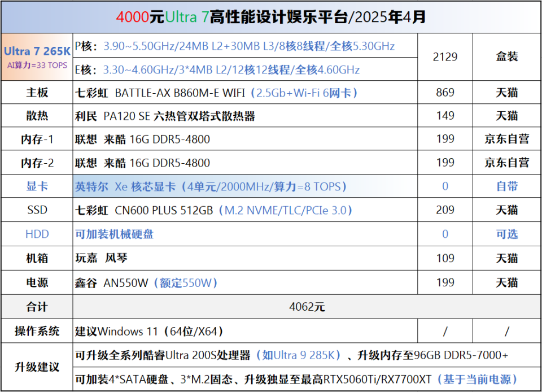Click price '0' in the HDD row
The image size is (542, 392).
coord(445,234)
